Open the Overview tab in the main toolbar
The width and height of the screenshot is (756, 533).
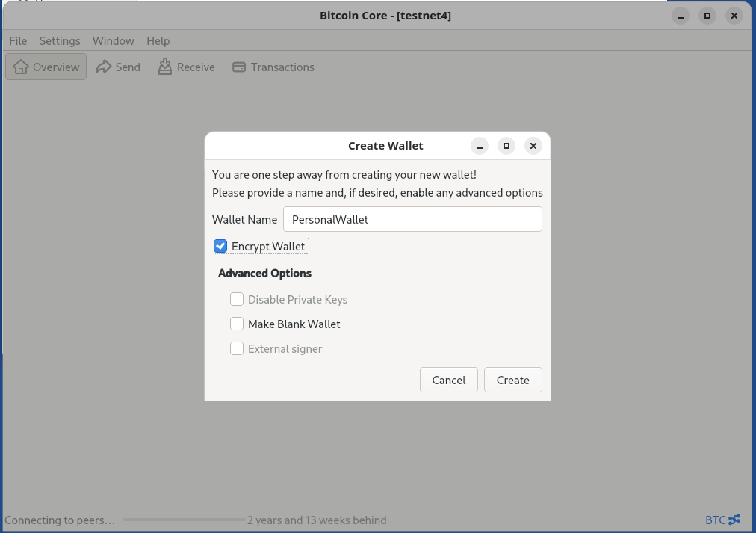46,67
